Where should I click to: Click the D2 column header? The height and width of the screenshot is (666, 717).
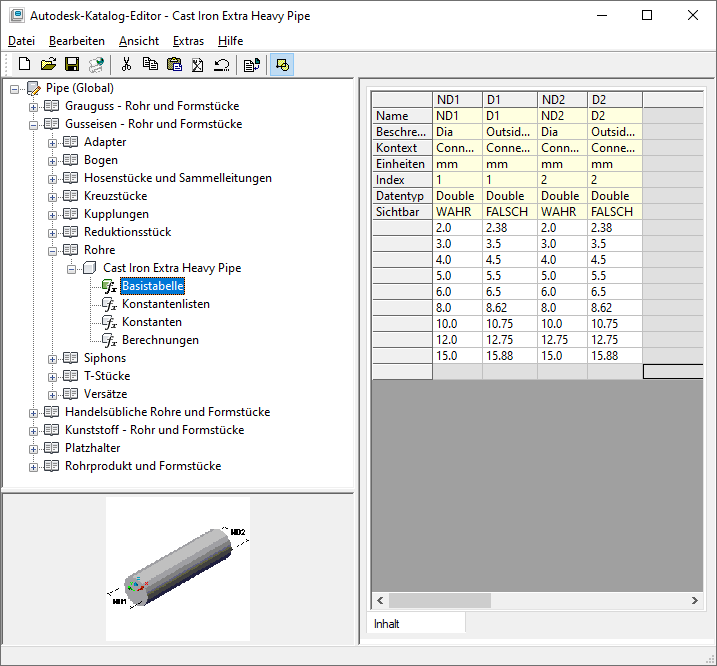click(615, 100)
